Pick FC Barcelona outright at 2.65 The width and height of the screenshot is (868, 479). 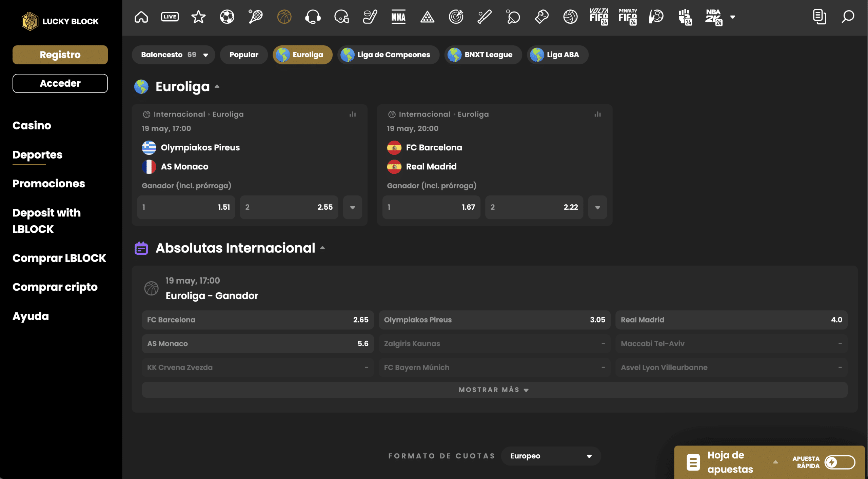(x=258, y=320)
